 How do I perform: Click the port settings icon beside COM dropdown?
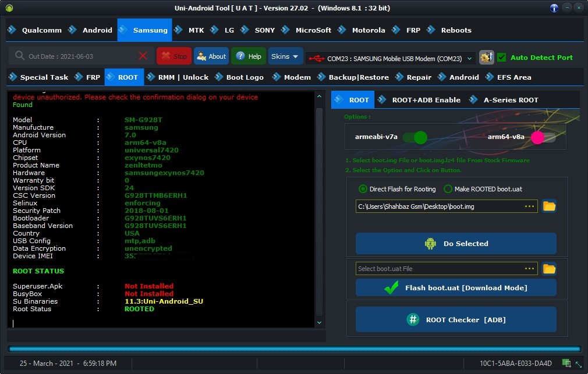tap(486, 57)
